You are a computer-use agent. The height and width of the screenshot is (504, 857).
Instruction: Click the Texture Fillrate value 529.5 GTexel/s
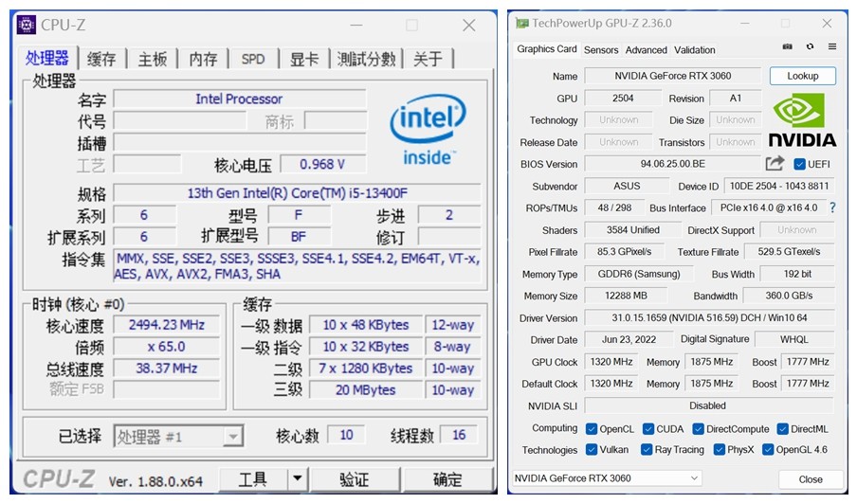tap(789, 252)
